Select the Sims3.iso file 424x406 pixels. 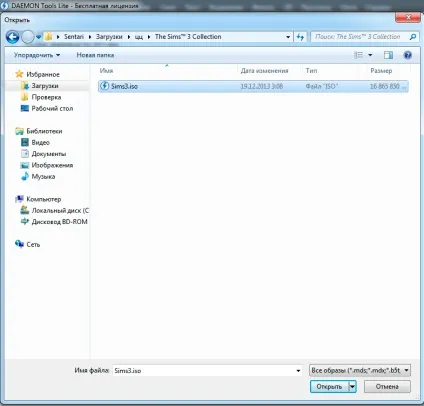[x=253, y=86]
